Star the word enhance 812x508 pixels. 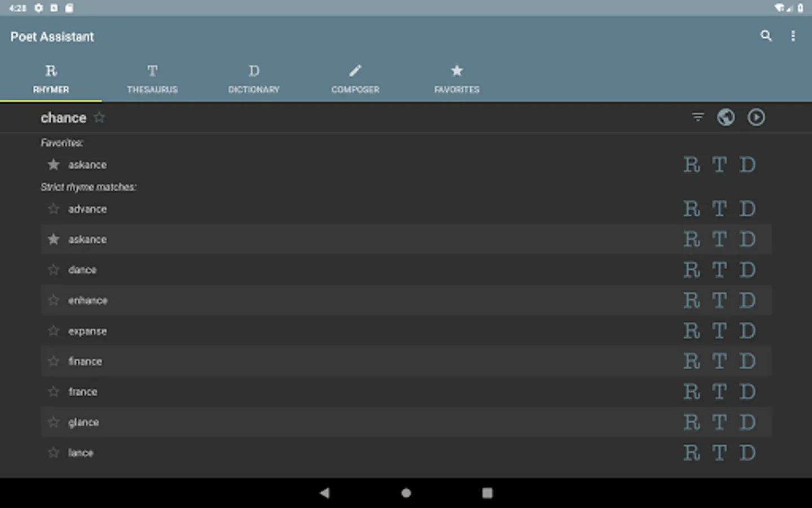click(54, 300)
